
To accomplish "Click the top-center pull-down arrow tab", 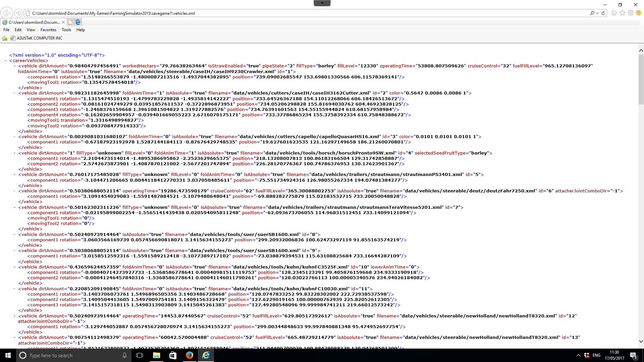I will coord(322,3).
